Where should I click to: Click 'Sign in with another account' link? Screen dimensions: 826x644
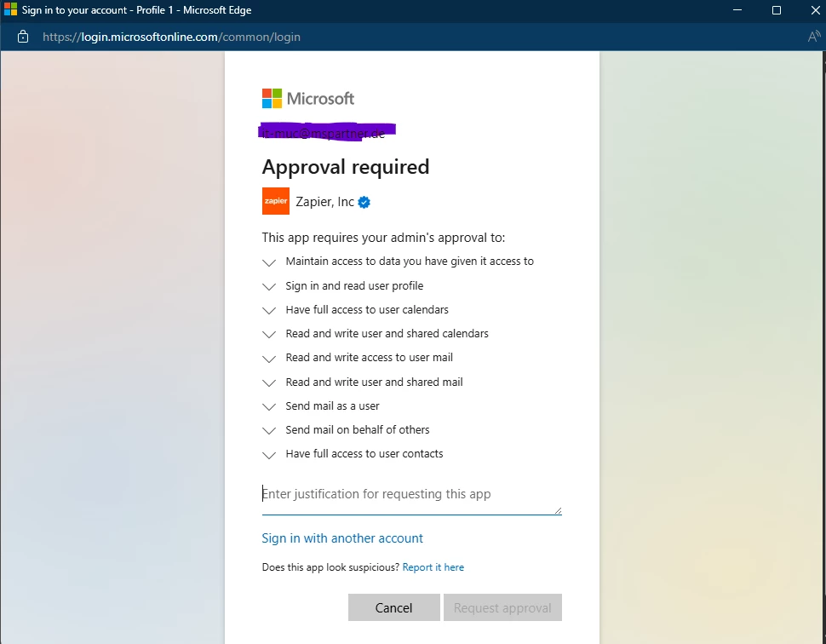tap(342, 538)
